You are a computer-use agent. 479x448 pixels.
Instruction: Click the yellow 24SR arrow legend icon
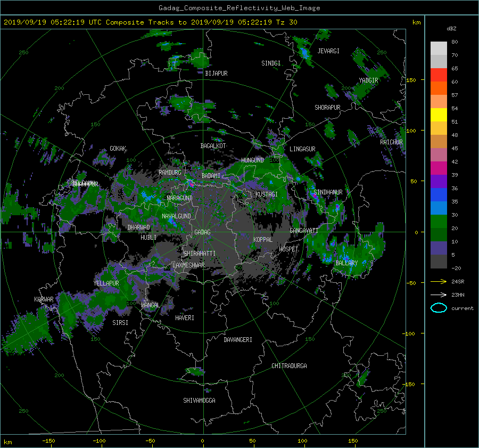439,281
